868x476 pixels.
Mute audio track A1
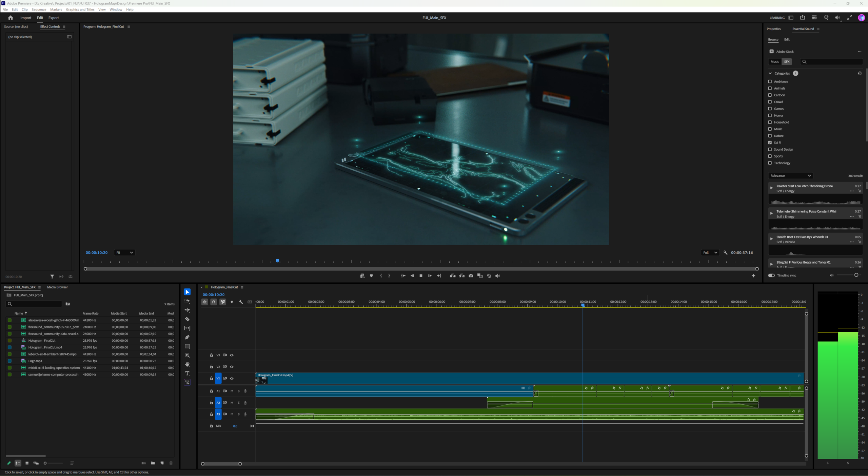(x=232, y=391)
